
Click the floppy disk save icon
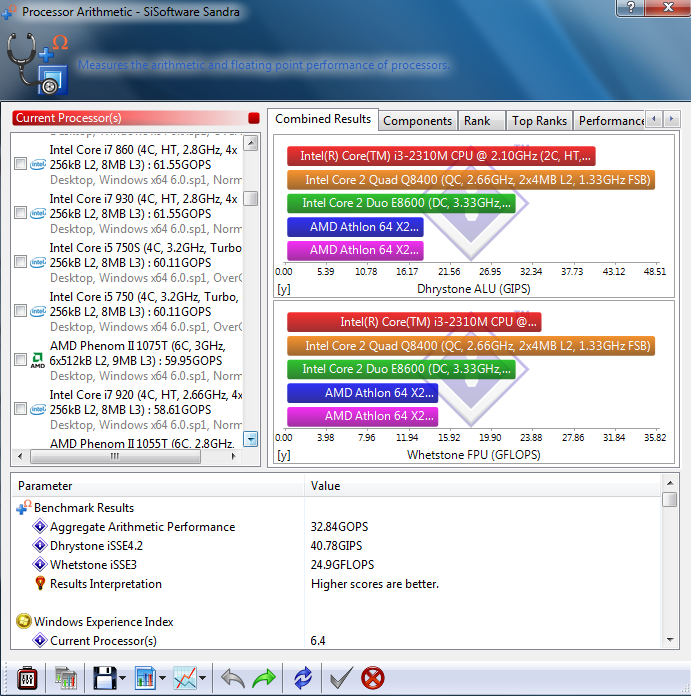(104, 678)
